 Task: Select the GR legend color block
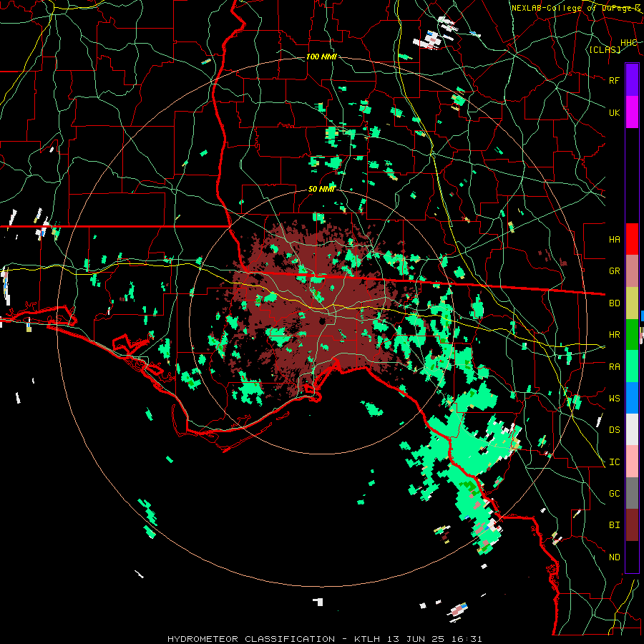click(x=632, y=270)
